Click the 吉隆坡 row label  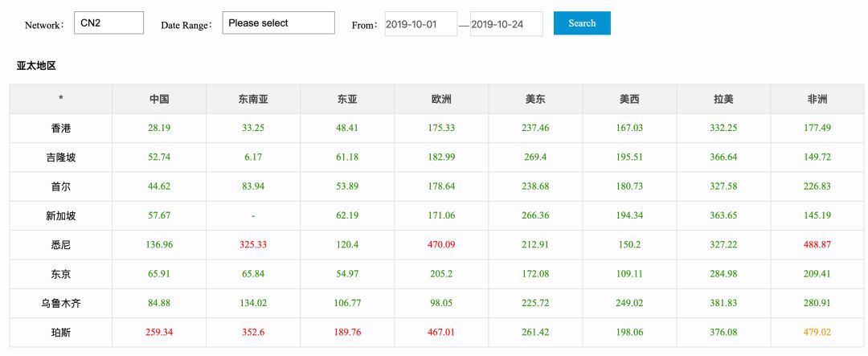tap(60, 158)
